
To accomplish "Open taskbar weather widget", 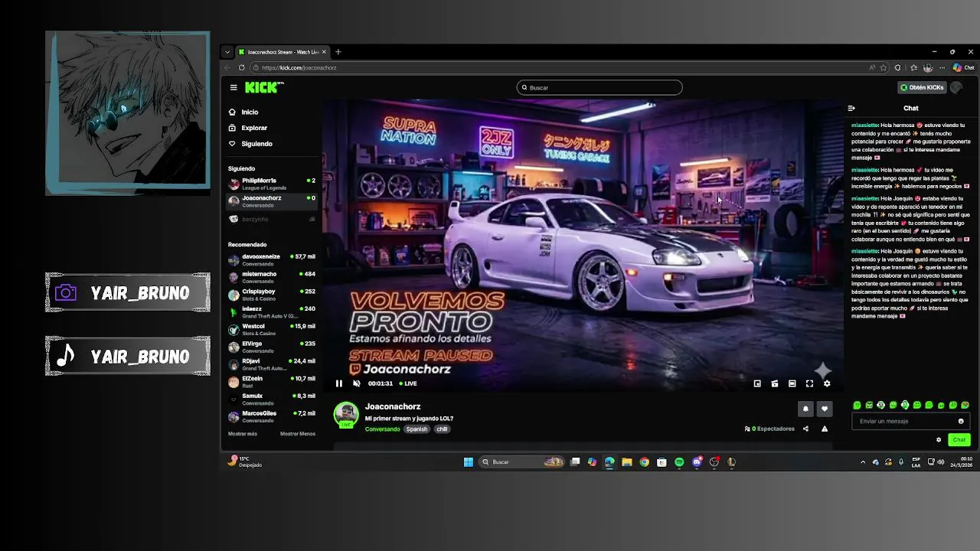I will click(245, 461).
